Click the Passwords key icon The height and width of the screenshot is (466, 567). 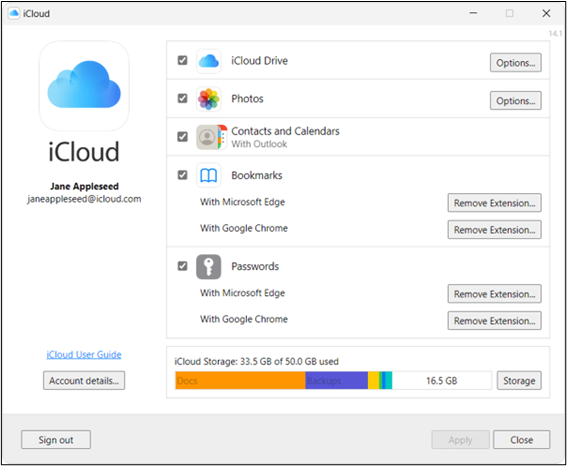click(x=209, y=267)
